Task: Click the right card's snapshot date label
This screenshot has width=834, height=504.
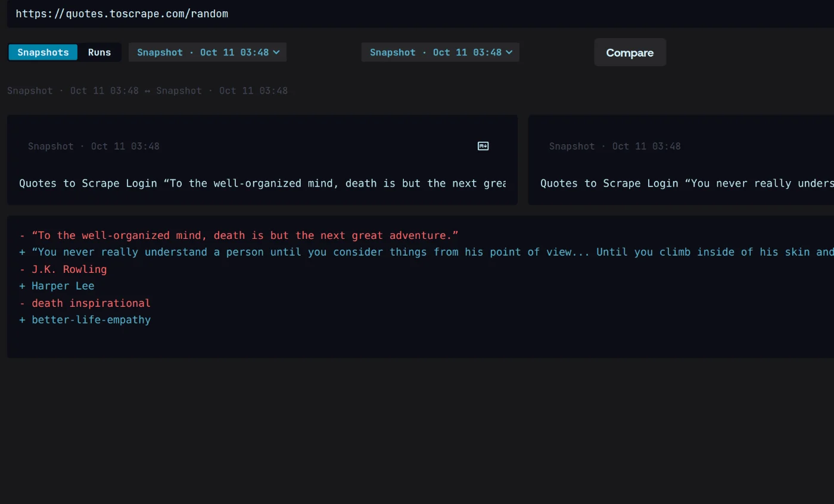Action: point(615,146)
